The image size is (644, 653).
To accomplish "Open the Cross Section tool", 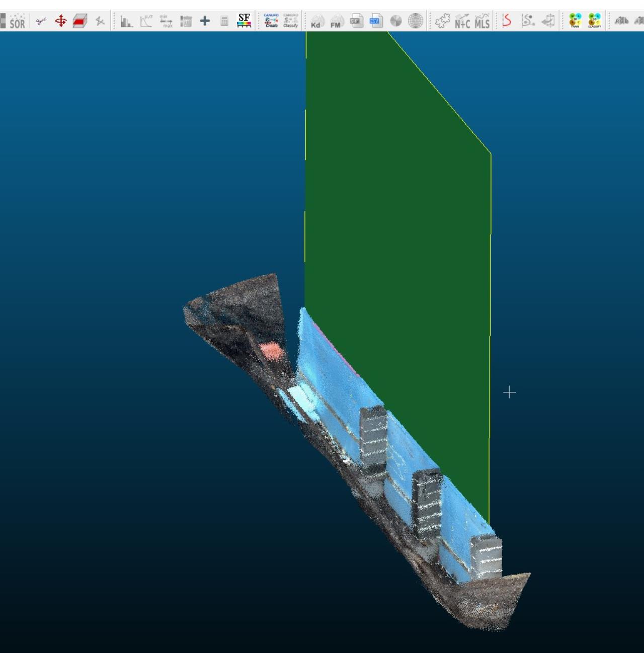I will 80,21.
